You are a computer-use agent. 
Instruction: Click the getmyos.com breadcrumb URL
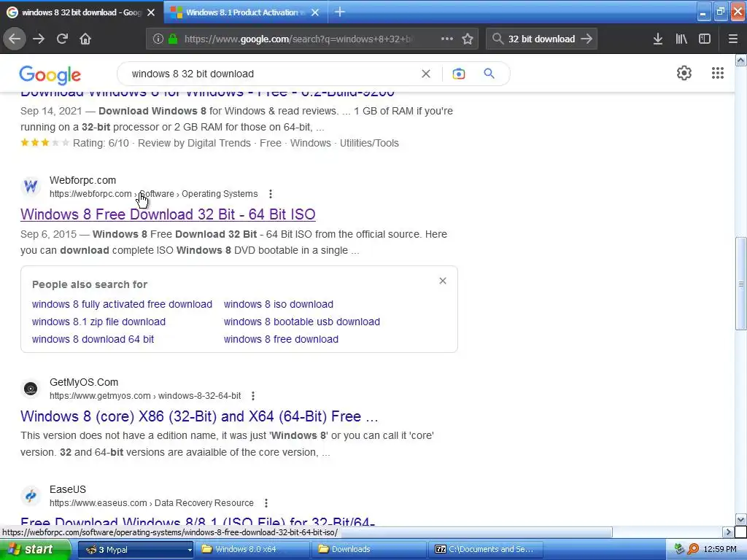(145, 396)
